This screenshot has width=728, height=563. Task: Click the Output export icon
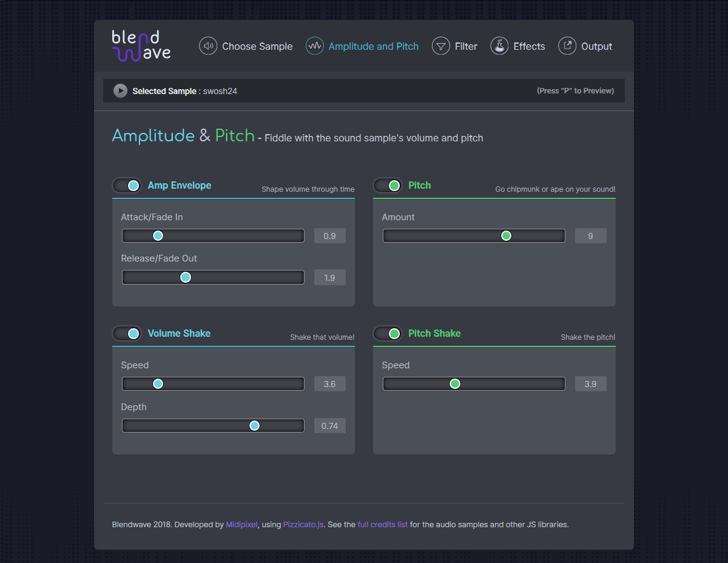click(x=567, y=46)
